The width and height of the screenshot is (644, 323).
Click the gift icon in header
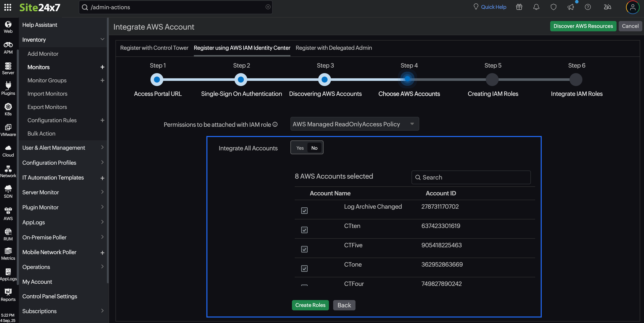point(519,7)
